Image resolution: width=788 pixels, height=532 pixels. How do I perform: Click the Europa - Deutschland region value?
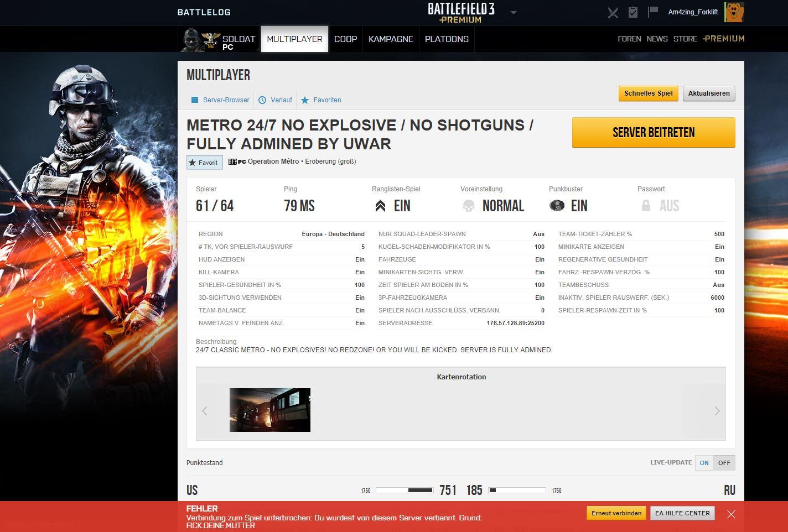[x=333, y=234]
